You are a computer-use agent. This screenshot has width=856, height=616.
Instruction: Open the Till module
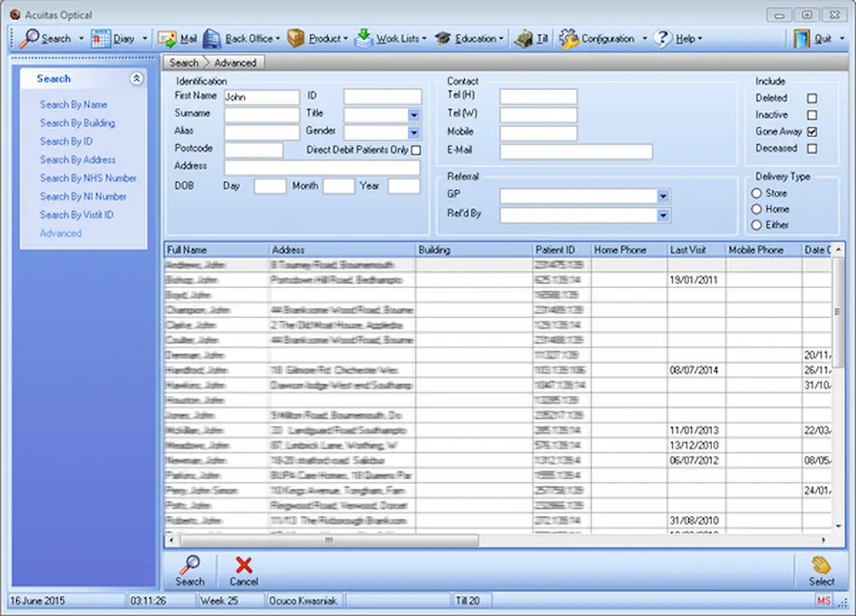pos(524,38)
